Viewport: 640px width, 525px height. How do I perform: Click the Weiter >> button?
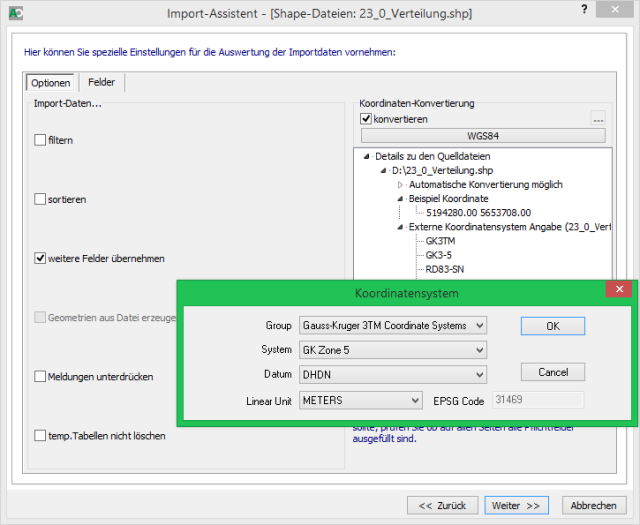coord(519,505)
